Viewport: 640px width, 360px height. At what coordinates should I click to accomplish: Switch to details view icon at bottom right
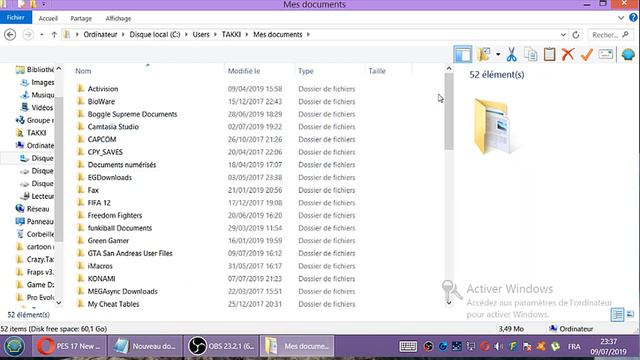pos(617,315)
